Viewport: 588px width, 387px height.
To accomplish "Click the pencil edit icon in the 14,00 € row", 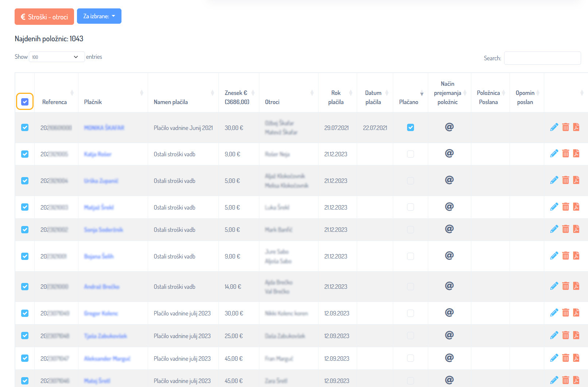I will coord(554,286).
